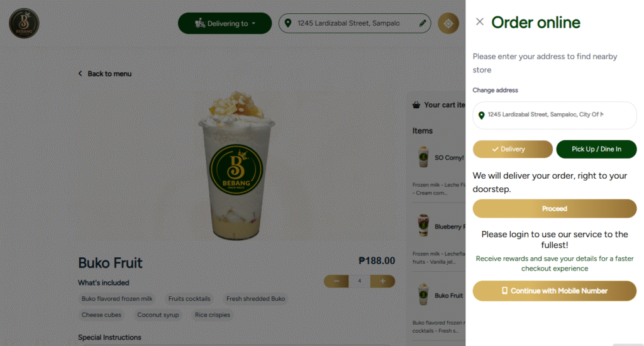Select the Delivery option
The height and width of the screenshot is (346, 644).
pos(512,149)
